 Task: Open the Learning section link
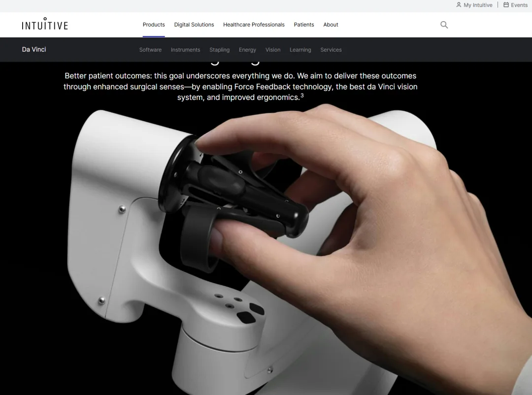click(x=300, y=50)
